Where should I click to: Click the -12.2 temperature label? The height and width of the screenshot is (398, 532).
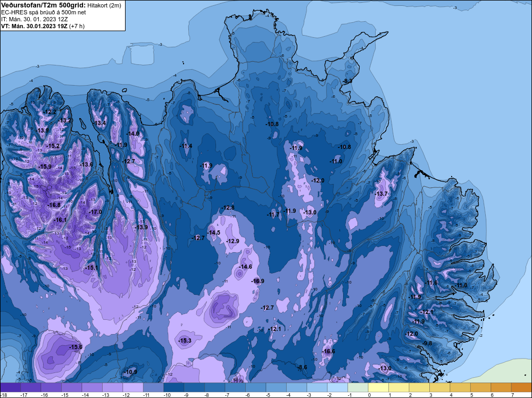pyautogui.click(x=50, y=112)
